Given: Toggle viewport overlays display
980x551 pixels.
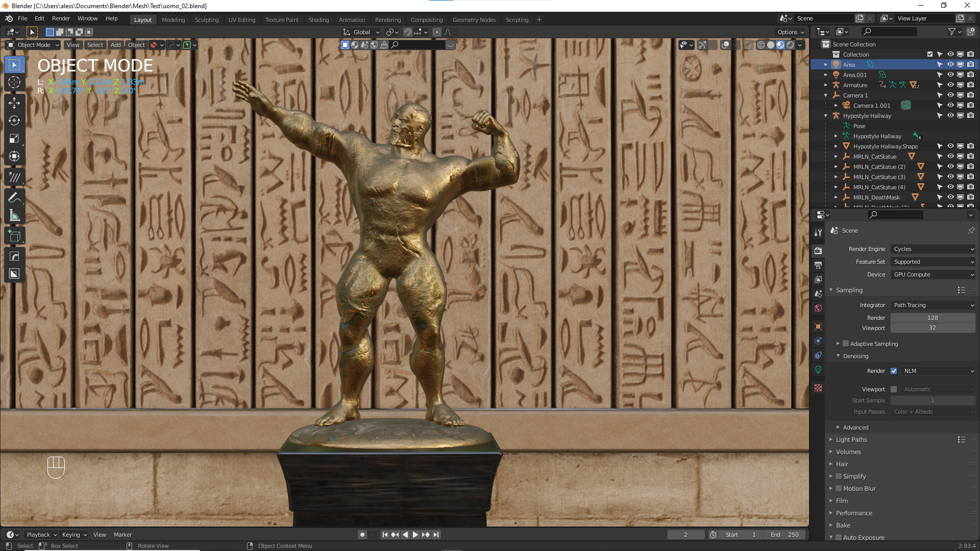Looking at the screenshot, I should coord(725,45).
